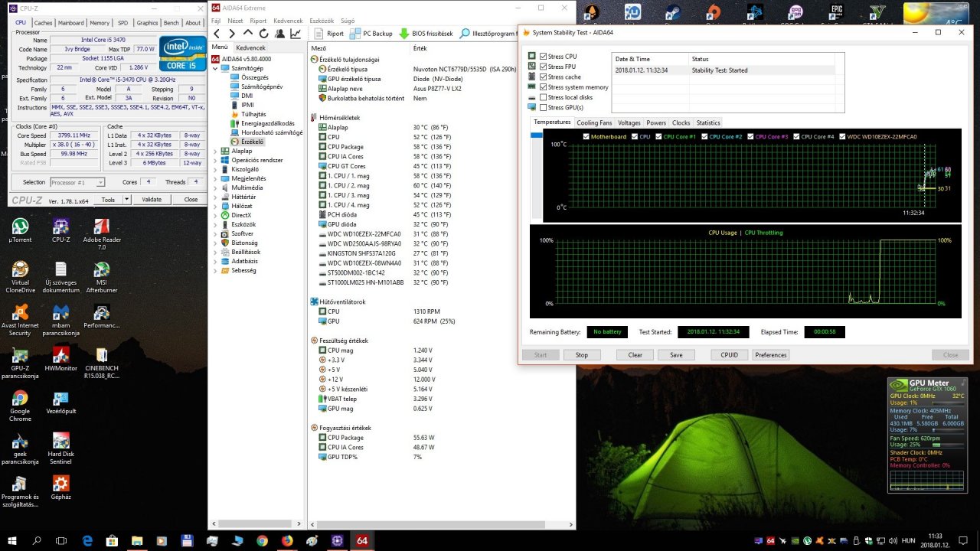This screenshot has width=980, height=551.
Task: Go back with AIDA64 left arrow
Action: click(217, 34)
